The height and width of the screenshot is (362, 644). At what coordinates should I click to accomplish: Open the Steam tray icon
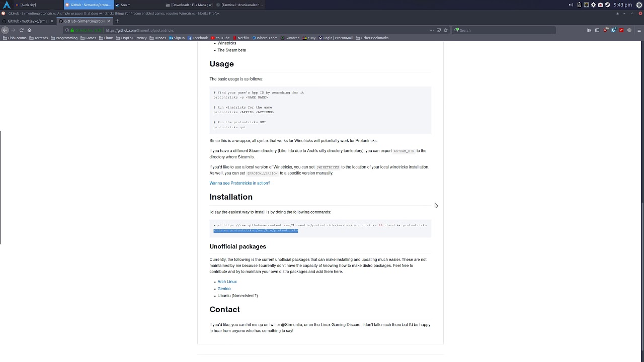[x=607, y=5]
